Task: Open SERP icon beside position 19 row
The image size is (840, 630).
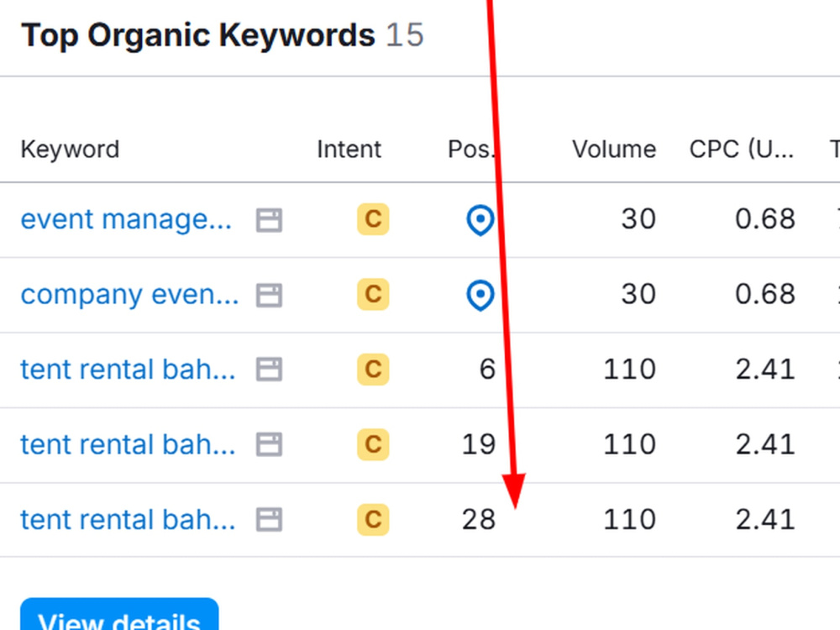Action: click(269, 444)
